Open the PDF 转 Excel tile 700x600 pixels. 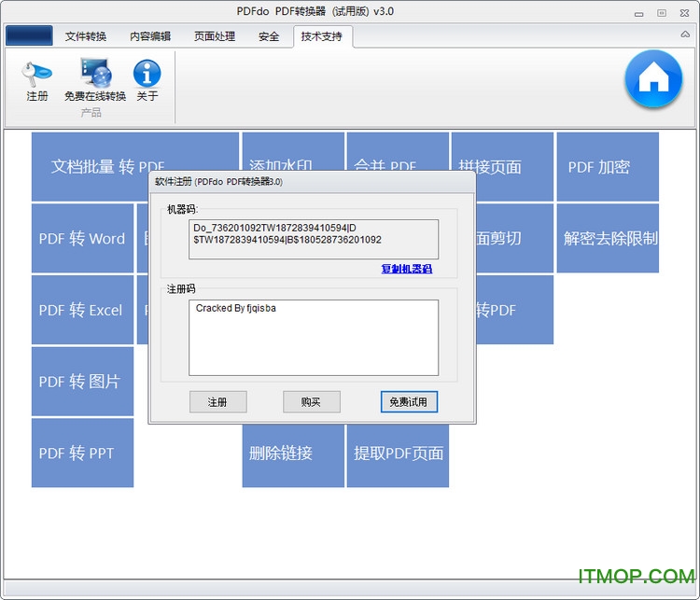(x=82, y=310)
